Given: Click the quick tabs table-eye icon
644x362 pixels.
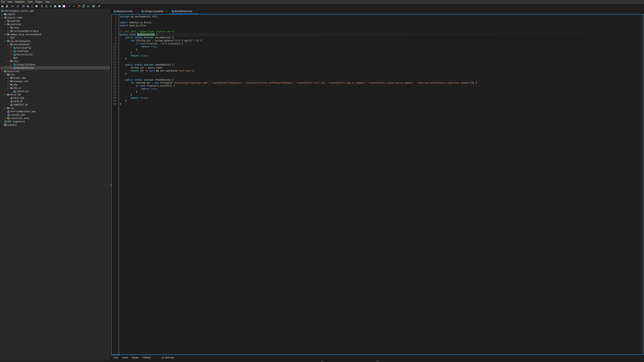Looking at the screenshot, I should point(37,6).
